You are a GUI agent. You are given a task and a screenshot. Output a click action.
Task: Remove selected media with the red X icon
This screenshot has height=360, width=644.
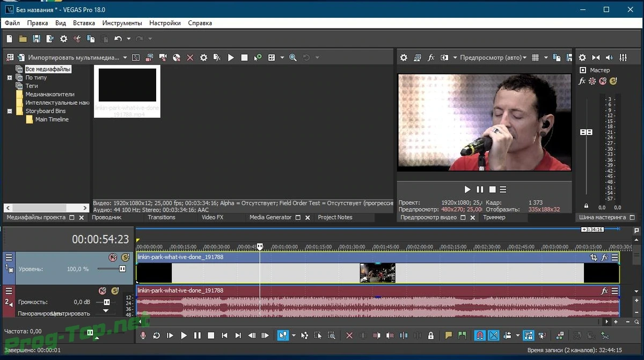190,57
